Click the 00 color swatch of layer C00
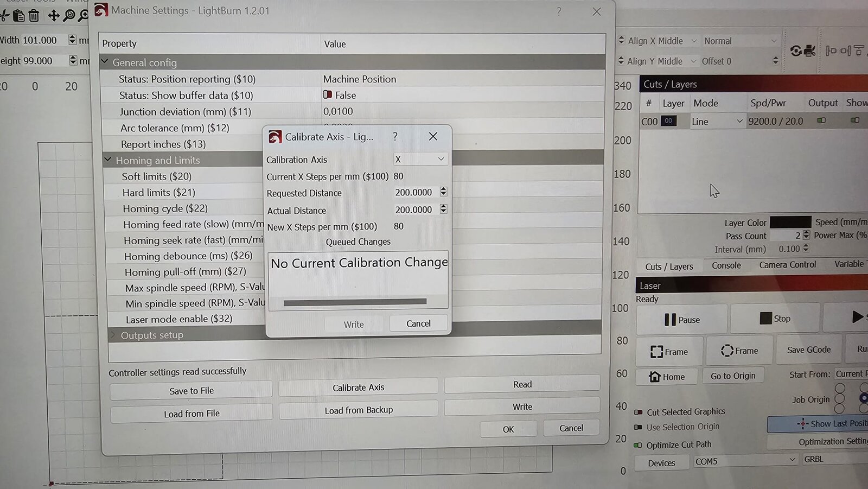This screenshot has height=489, width=868. click(x=669, y=121)
